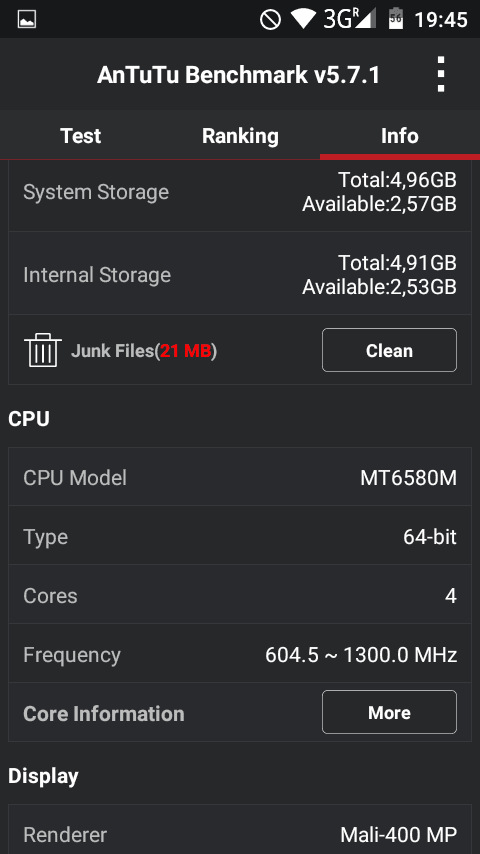480x854 pixels.
Task: Select the CPU Model MT6580M row
Action: (x=240, y=478)
